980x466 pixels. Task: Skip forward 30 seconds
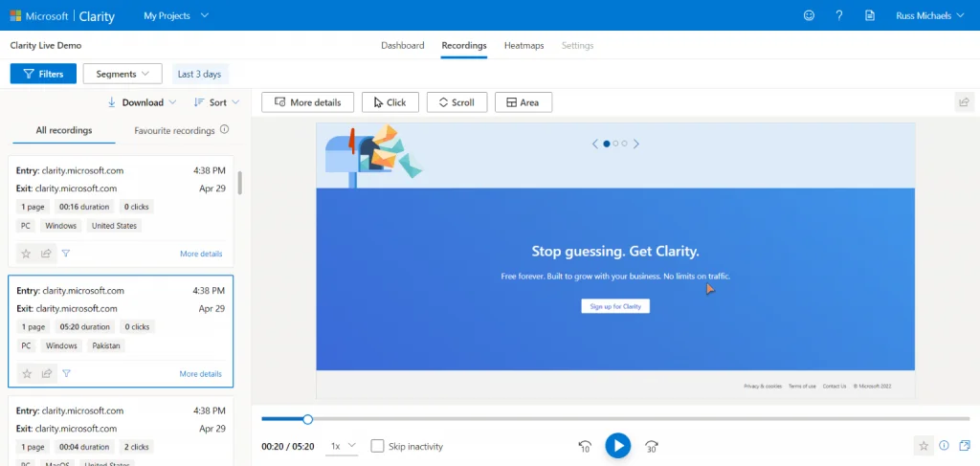(x=651, y=446)
